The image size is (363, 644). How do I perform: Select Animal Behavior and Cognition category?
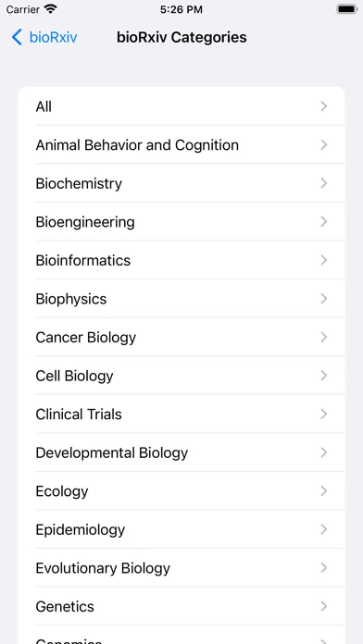pos(181,145)
